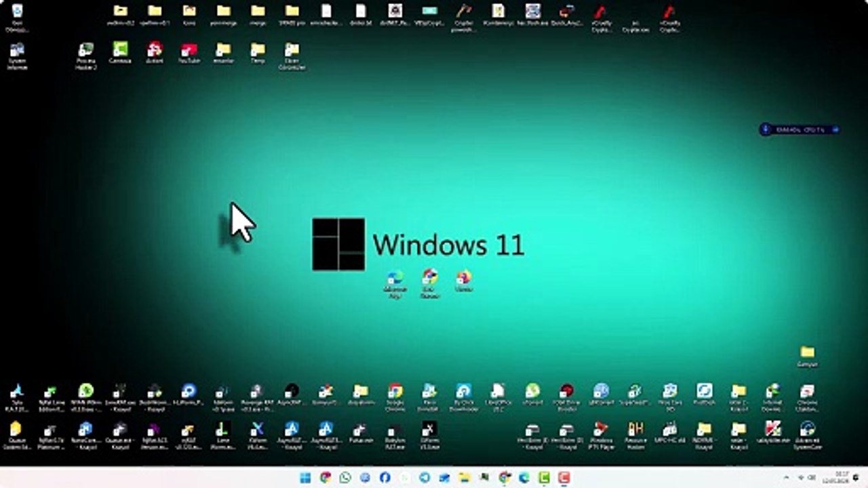The width and height of the screenshot is (868, 488).
Task: Select the Resource Hacker desktop shortcut
Action: (635, 436)
